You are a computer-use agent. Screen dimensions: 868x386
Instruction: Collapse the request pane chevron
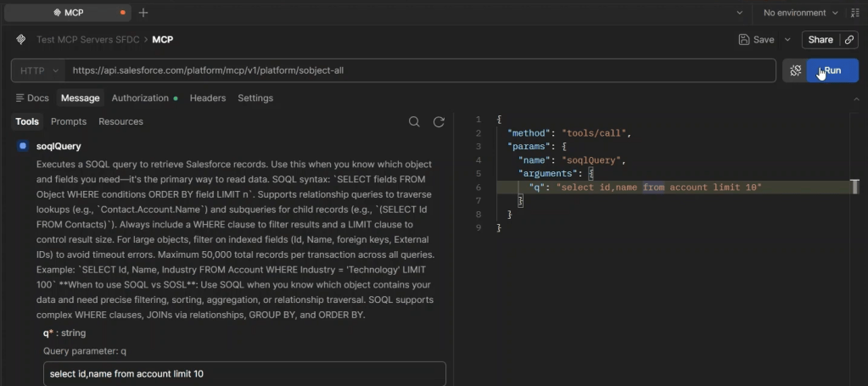tap(857, 98)
